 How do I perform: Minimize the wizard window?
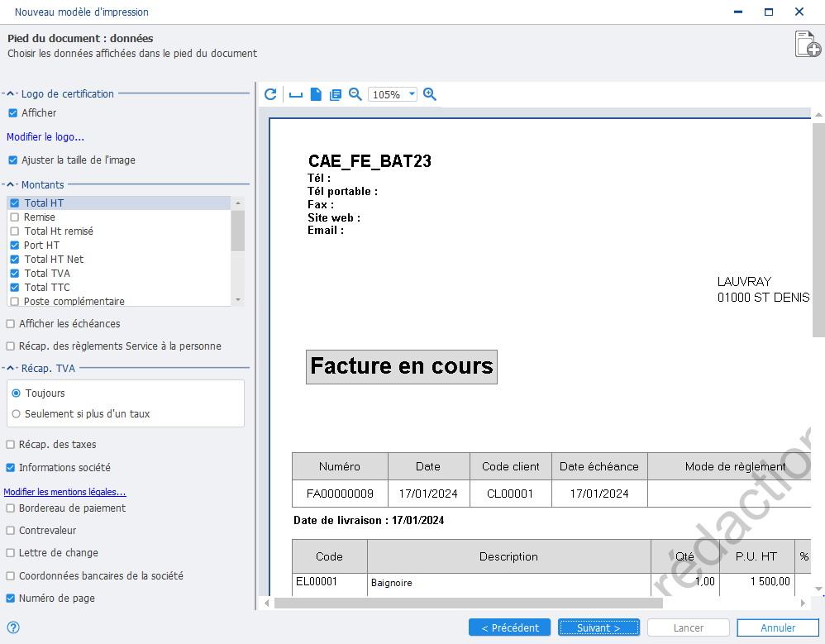[738, 12]
